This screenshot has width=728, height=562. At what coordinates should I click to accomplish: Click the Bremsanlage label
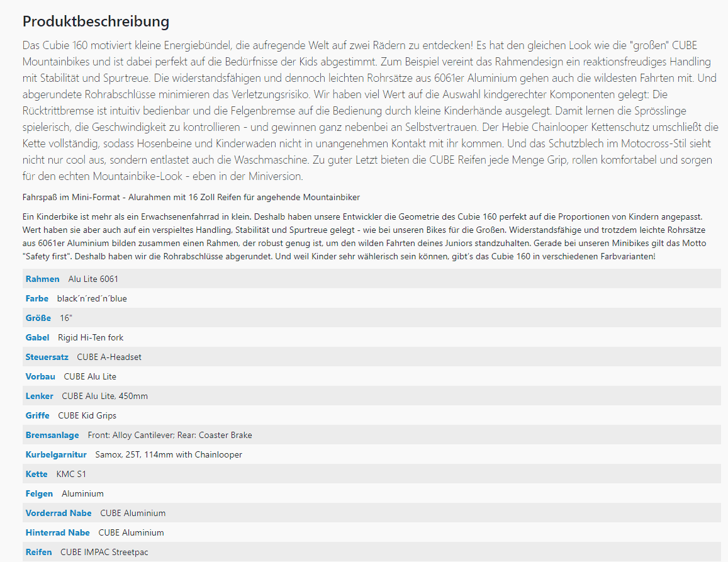52,435
